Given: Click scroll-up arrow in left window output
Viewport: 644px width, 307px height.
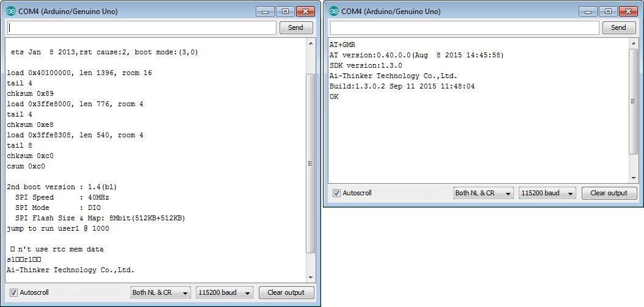Looking at the screenshot, I should click(x=311, y=43).
